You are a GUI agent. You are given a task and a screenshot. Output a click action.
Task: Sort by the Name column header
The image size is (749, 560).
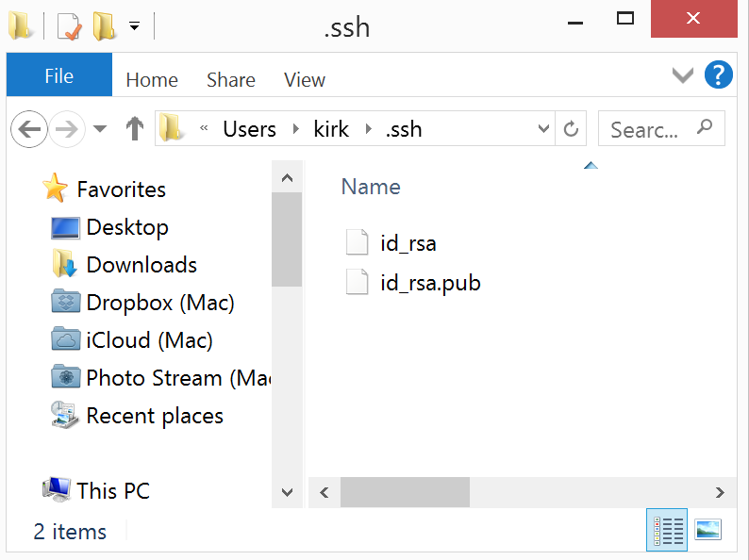[371, 187]
